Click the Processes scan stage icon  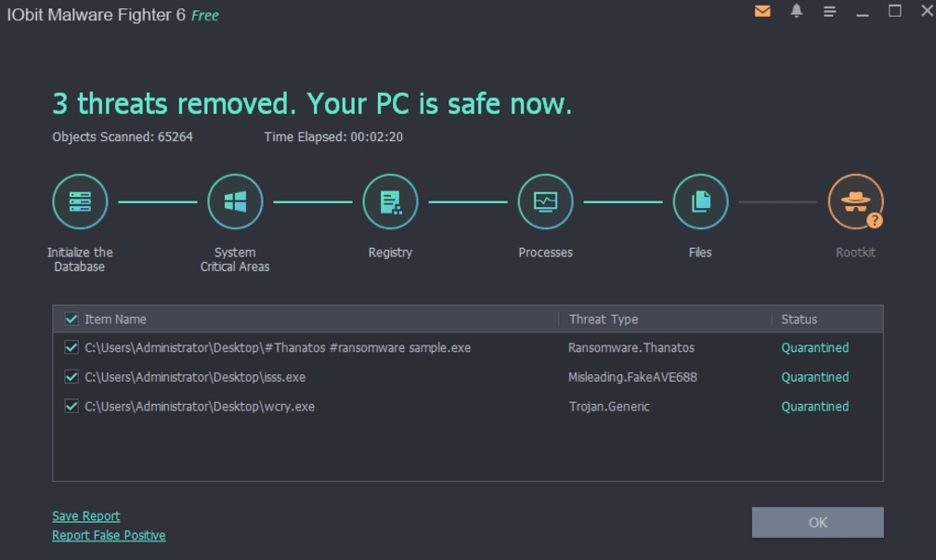point(545,202)
